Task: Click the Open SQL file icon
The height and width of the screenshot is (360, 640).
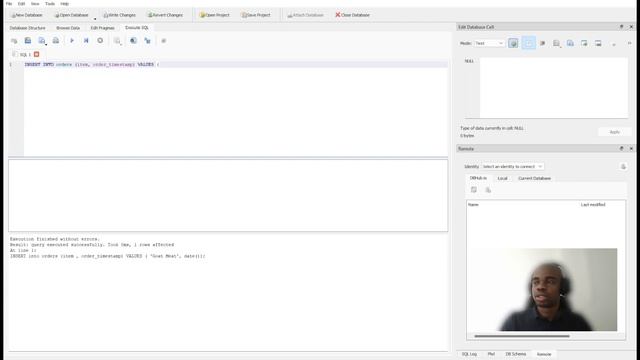Action: pos(28,41)
